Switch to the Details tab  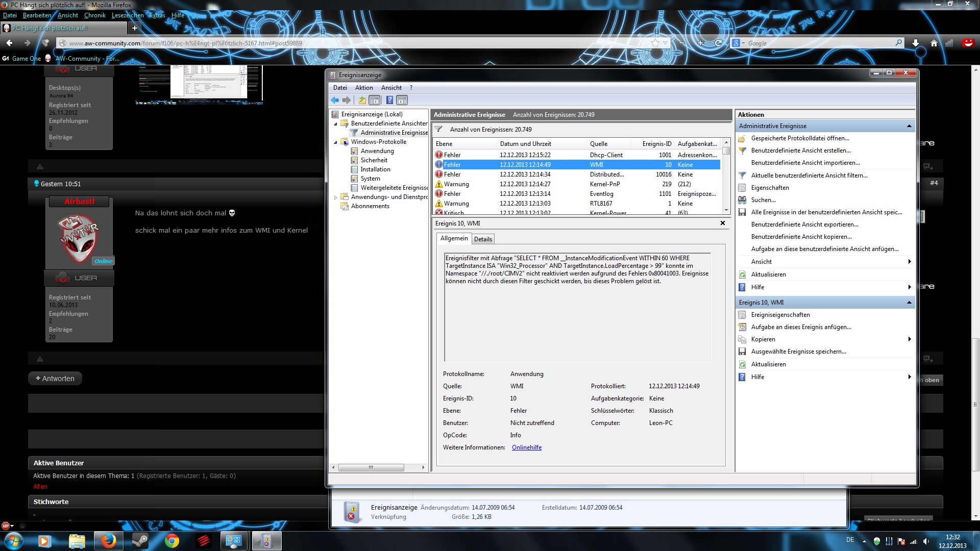tap(483, 239)
